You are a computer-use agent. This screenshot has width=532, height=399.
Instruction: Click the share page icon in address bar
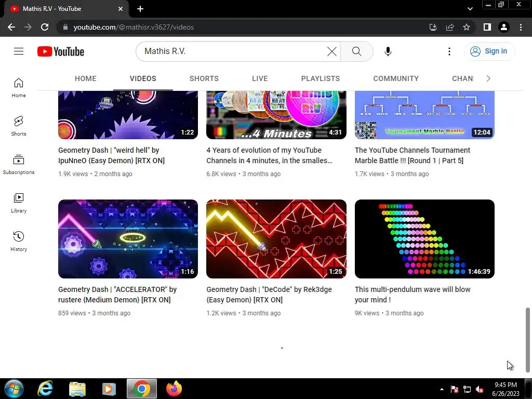click(450, 27)
